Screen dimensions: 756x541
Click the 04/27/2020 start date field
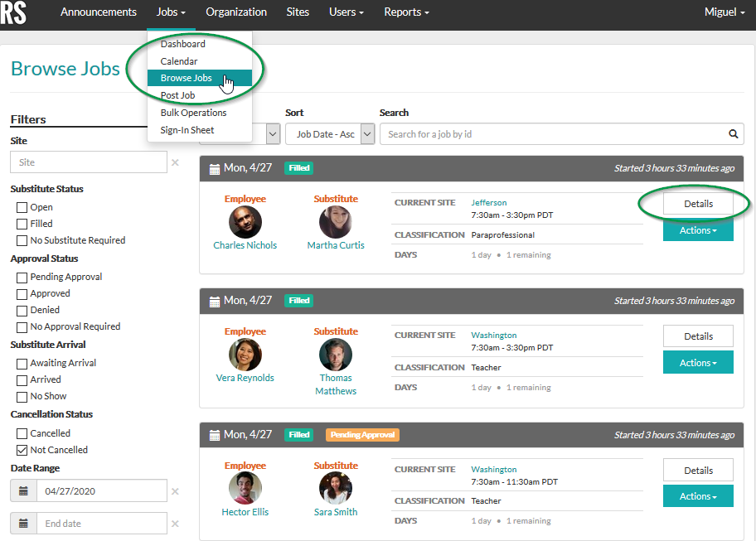click(x=102, y=491)
